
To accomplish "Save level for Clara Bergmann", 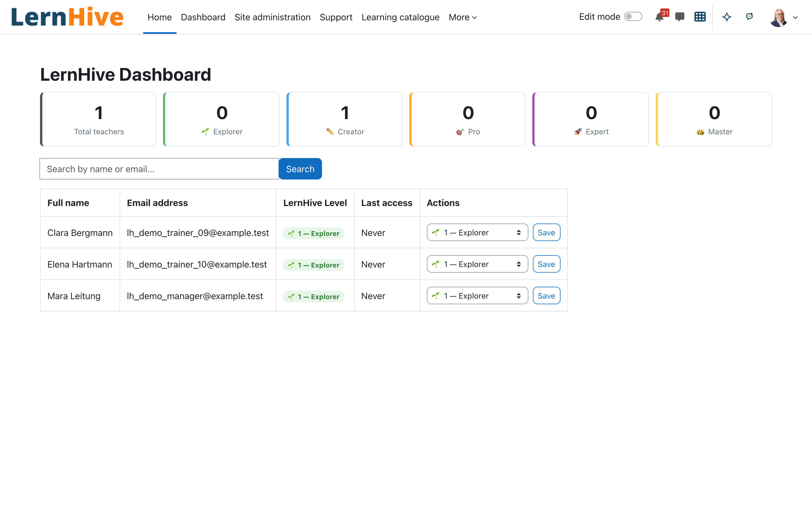I will coord(546,233).
